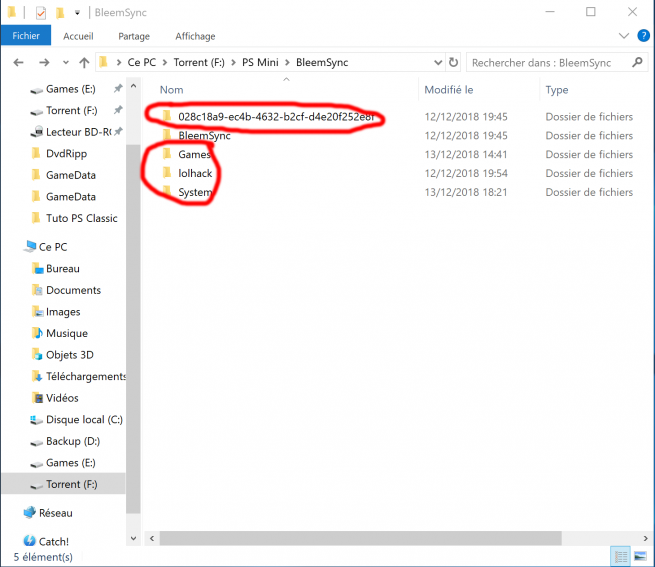This screenshot has height=567, width=655.
Task: Open Objets 3D in navigation pane
Action: pos(69,355)
